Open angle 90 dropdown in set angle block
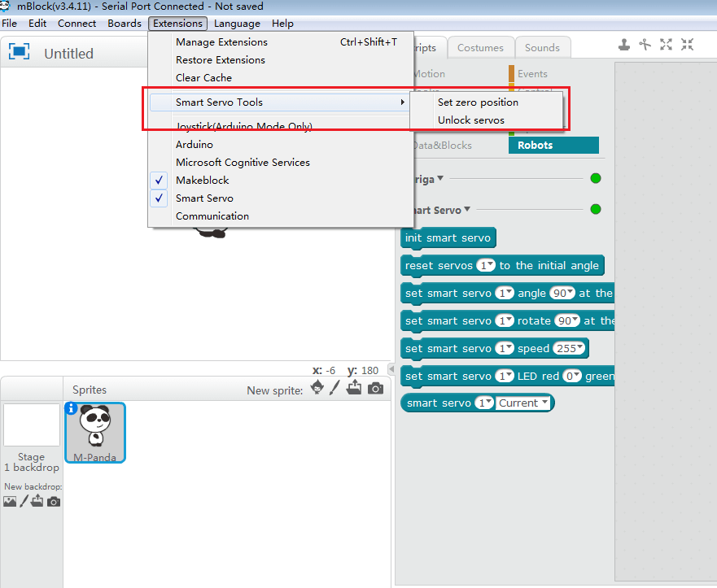Image resolution: width=717 pixels, height=588 pixels. [x=562, y=293]
